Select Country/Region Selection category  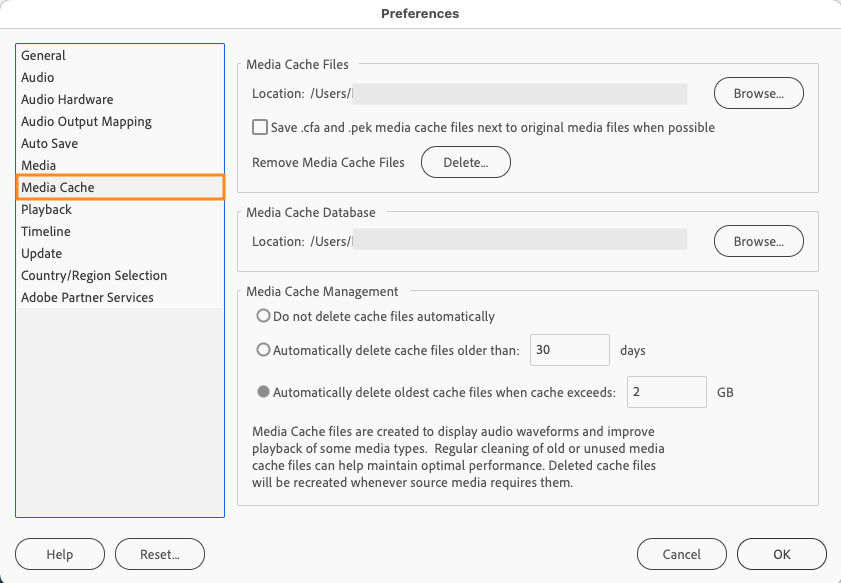tap(94, 276)
